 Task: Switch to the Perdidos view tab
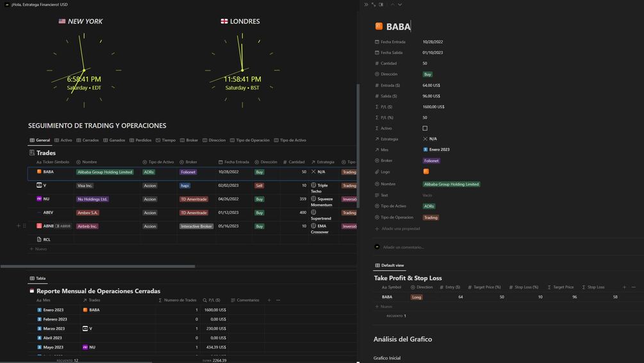140,140
